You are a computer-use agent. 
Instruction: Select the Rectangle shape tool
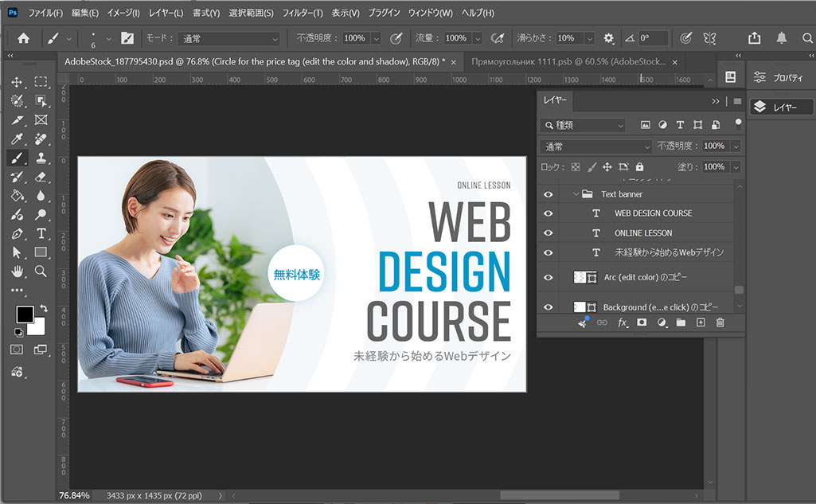(x=41, y=252)
